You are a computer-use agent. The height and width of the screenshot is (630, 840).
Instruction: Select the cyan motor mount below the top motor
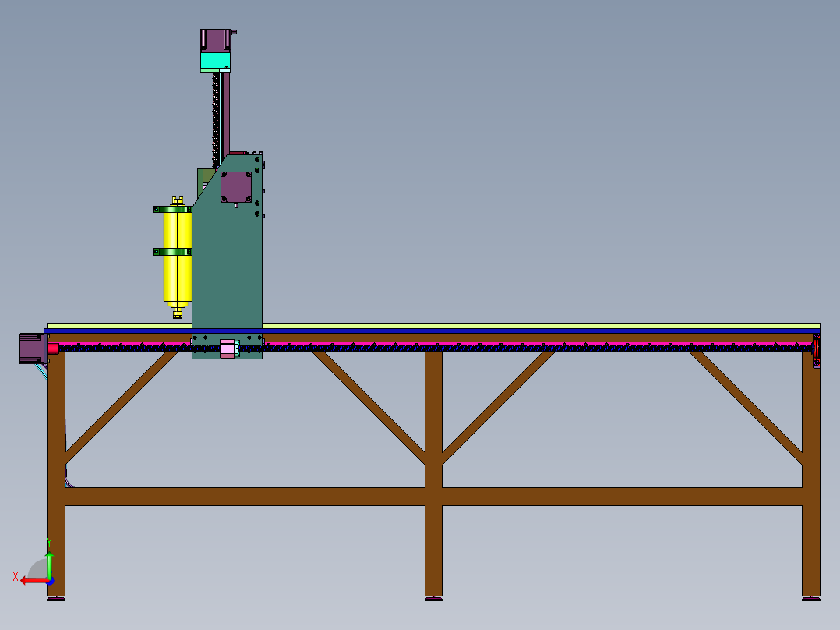point(215,61)
